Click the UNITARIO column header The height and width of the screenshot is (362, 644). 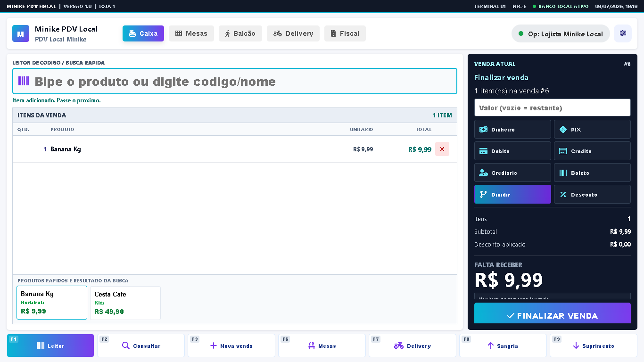coord(361,129)
